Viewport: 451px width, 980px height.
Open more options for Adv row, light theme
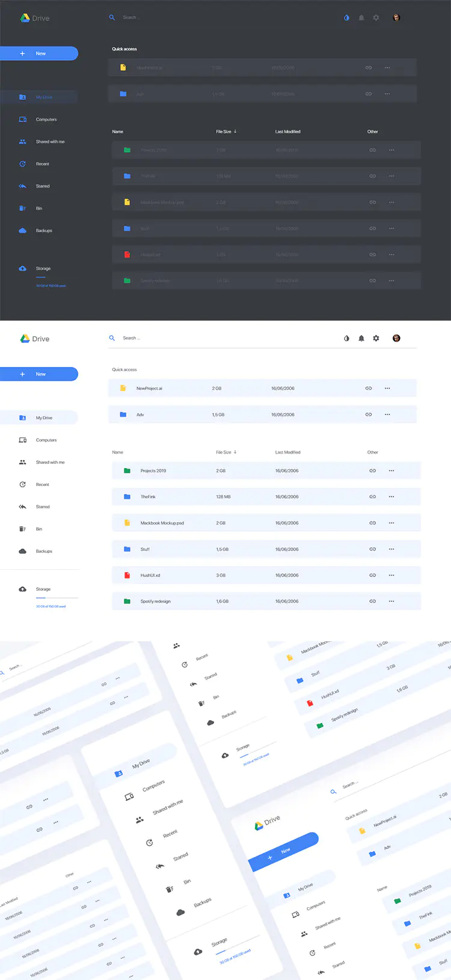pos(387,414)
